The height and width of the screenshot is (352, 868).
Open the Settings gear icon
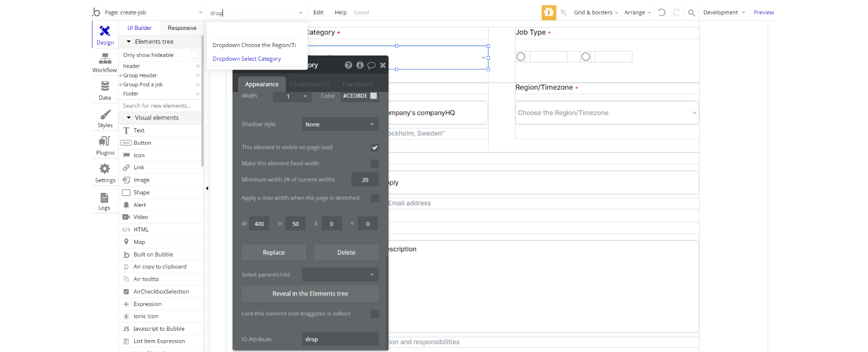(105, 169)
